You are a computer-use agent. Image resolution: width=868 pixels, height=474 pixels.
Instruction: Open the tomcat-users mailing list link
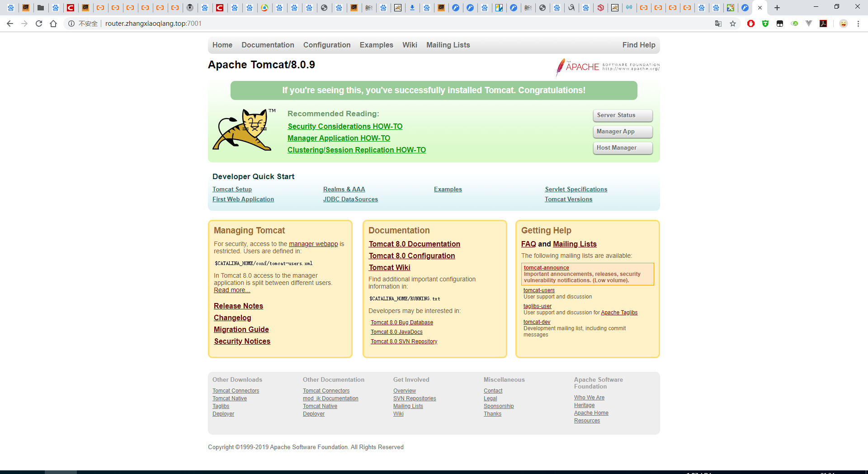coord(539,290)
